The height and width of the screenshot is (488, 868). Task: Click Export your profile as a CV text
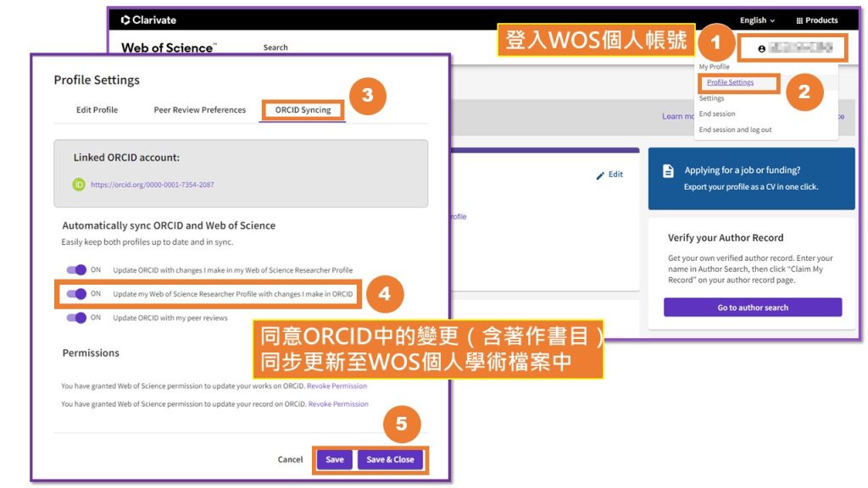(751, 187)
